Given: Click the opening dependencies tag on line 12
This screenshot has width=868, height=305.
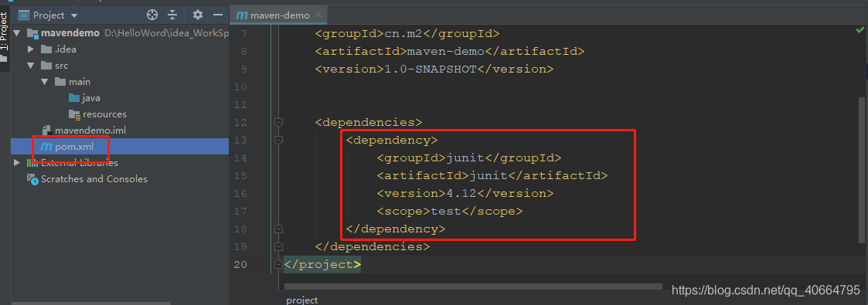Looking at the screenshot, I should [x=369, y=122].
